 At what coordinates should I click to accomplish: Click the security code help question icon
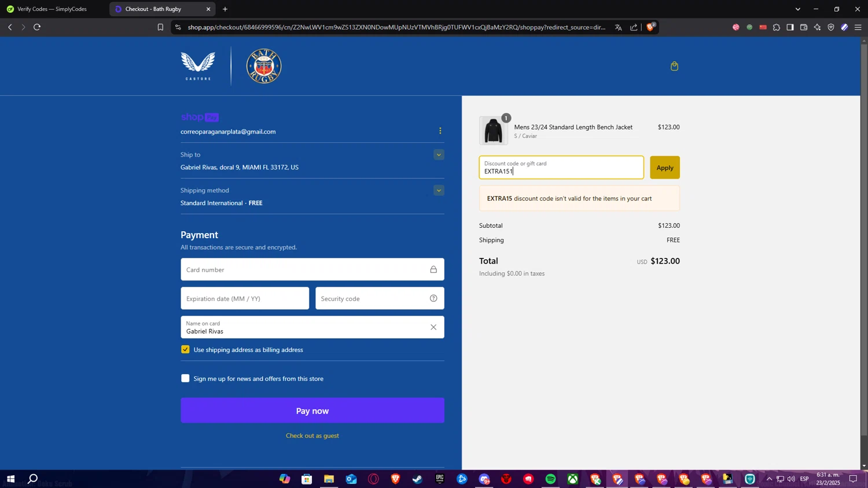point(433,298)
